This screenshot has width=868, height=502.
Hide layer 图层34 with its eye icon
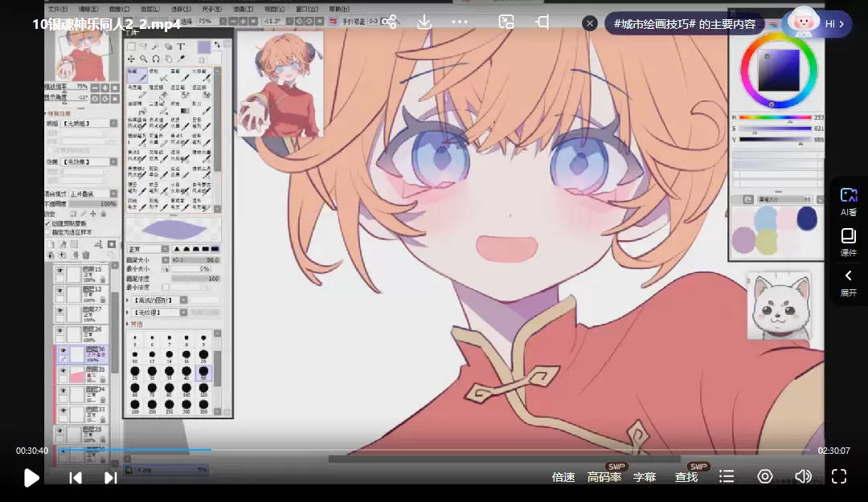[63, 390]
